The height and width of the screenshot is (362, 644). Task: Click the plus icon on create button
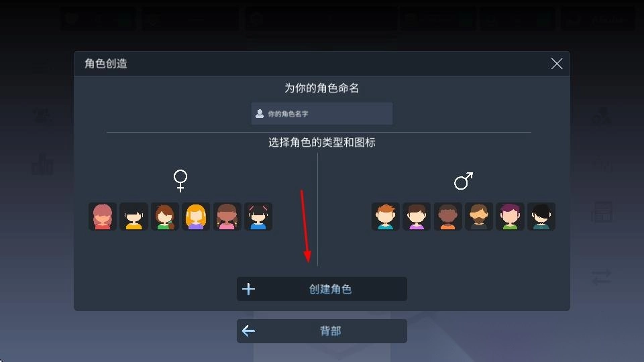[248, 289]
